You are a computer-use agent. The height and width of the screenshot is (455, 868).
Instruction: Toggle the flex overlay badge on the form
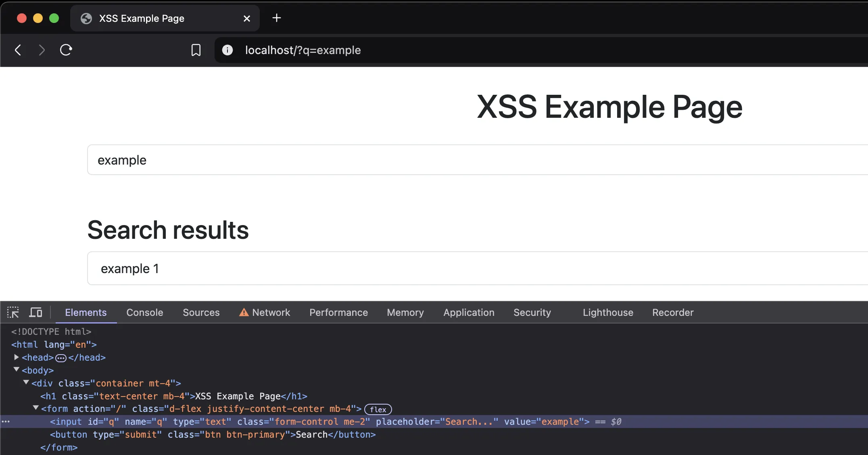tap(378, 409)
